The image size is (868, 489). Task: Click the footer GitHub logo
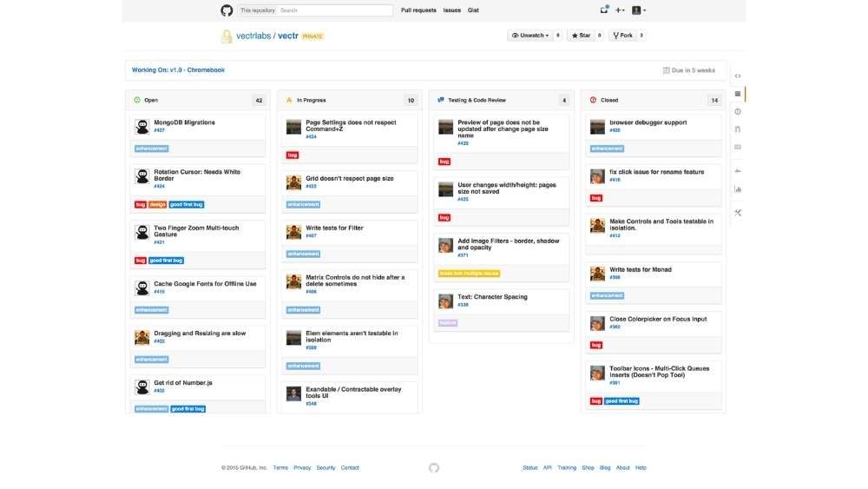point(434,468)
